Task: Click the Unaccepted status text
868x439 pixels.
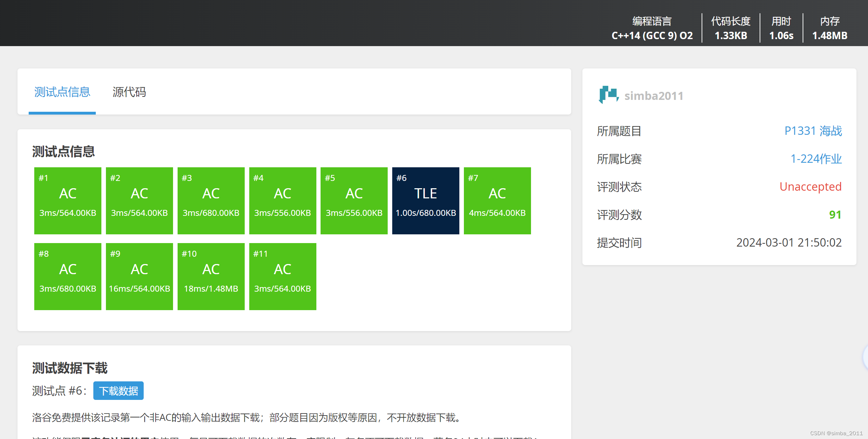Action: coord(810,187)
